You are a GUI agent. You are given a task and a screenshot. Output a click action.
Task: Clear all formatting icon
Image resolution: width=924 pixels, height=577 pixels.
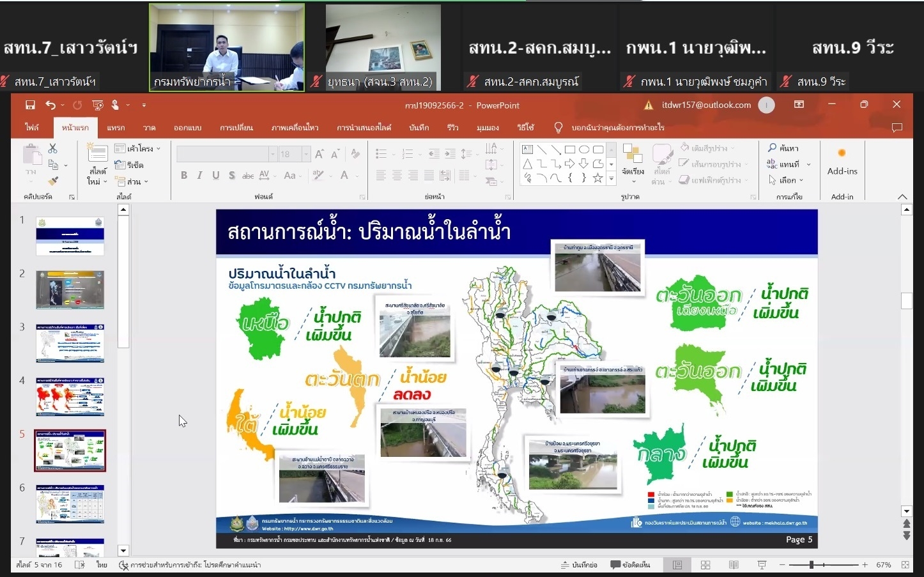[356, 154]
